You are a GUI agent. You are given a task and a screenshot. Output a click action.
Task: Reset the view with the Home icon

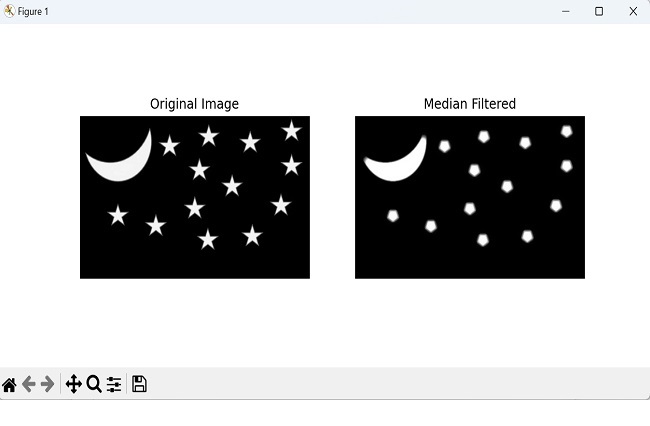tap(9, 385)
